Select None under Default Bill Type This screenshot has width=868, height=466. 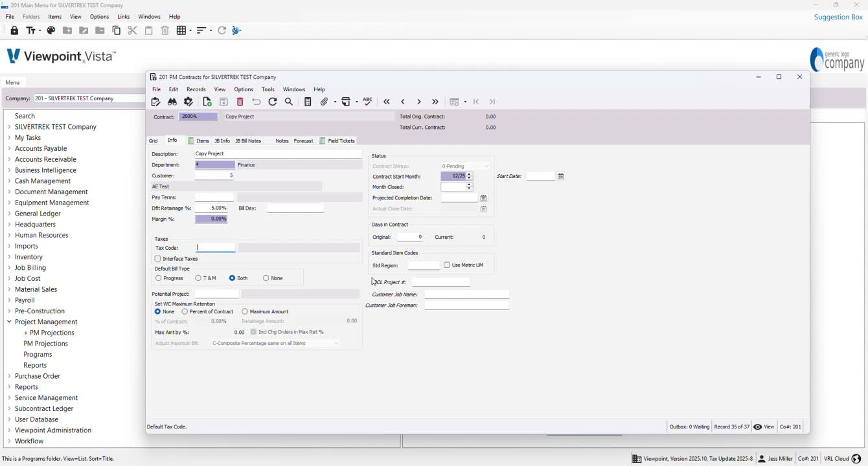coord(266,278)
